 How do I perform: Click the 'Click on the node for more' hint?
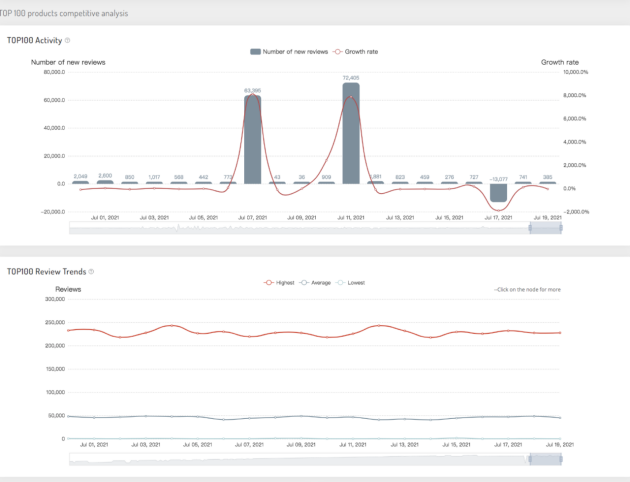point(528,289)
